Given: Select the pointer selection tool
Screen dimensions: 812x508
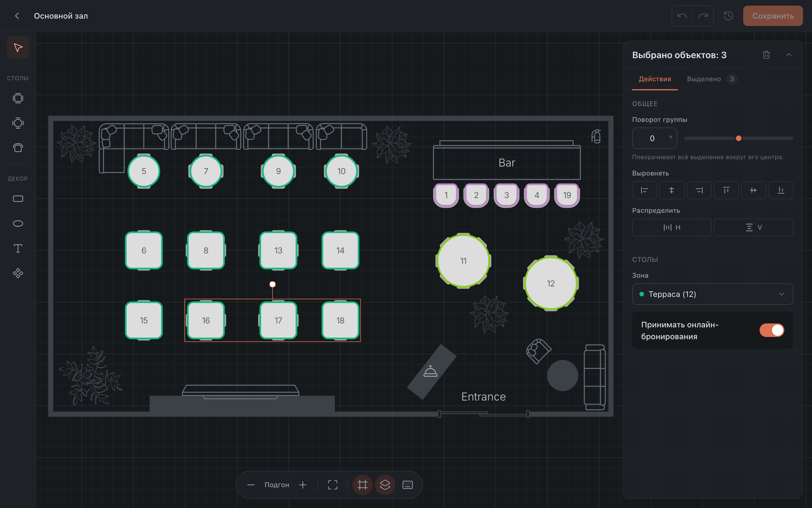Looking at the screenshot, I should (x=18, y=47).
